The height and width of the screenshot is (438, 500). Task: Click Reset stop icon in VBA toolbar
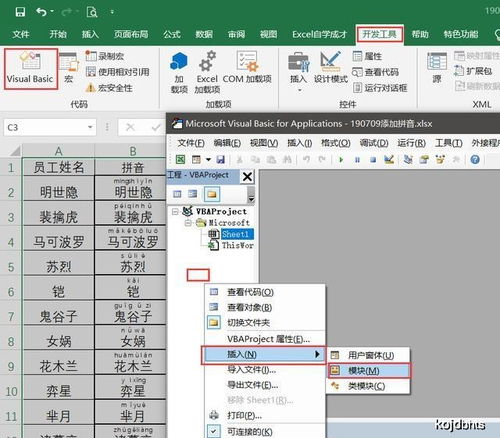tap(373, 160)
